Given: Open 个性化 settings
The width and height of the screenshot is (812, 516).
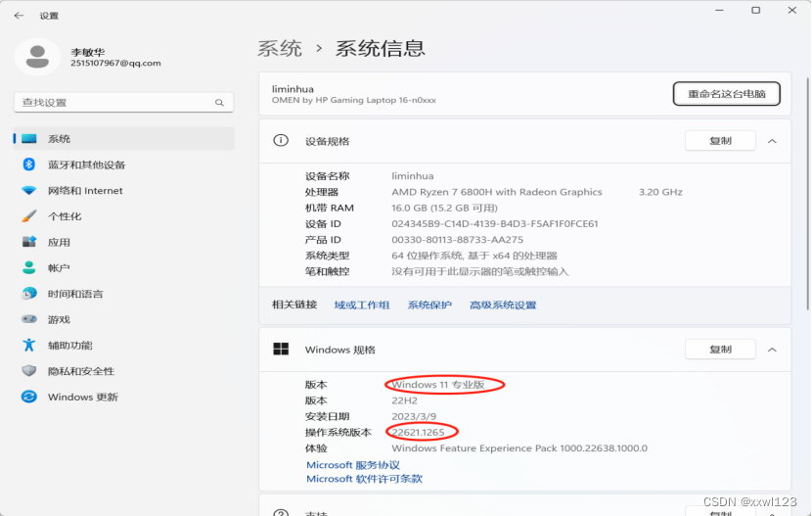Looking at the screenshot, I should click(124, 216).
